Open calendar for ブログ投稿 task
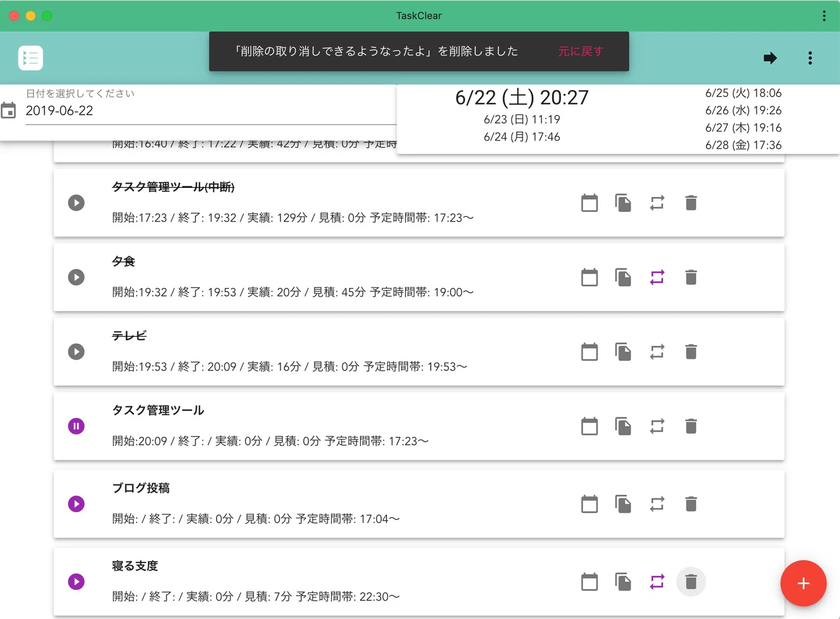The image size is (840, 619). [590, 504]
